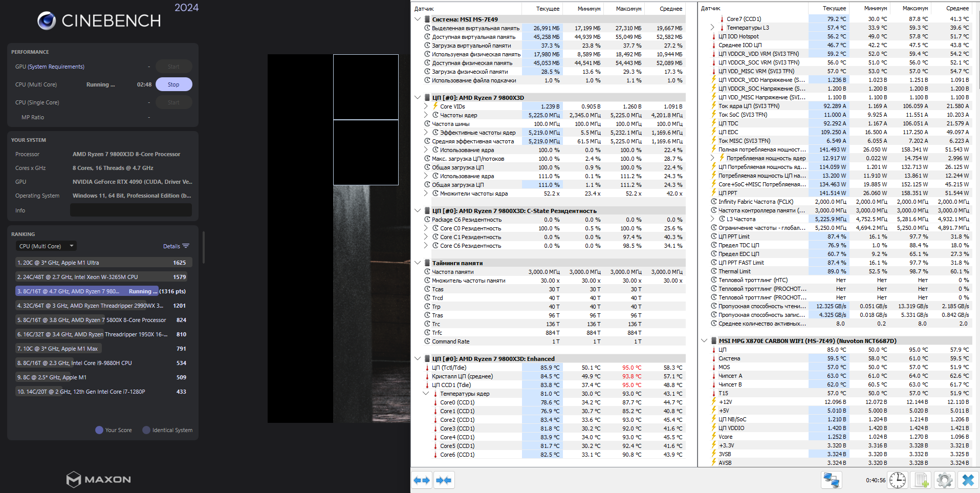Click the Cinebench ranking panel scrollbar
This screenshot has height=493, width=980.
[204, 248]
